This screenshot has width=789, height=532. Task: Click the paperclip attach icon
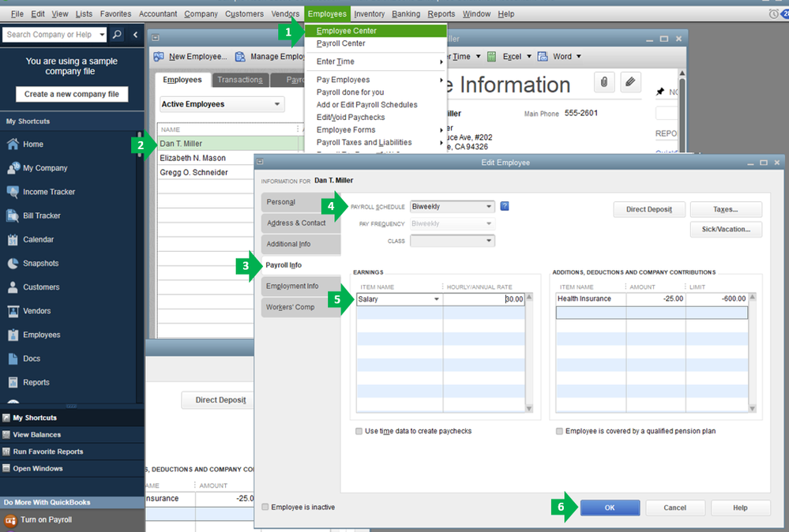pos(604,81)
